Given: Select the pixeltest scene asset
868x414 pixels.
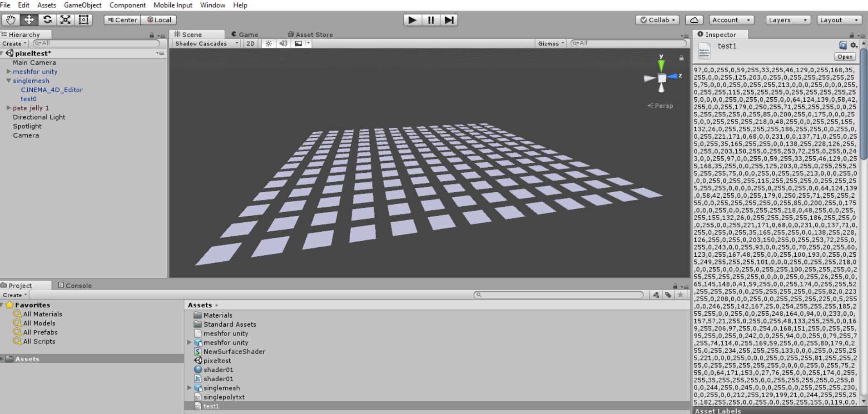Looking at the screenshot, I should pos(217,360).
